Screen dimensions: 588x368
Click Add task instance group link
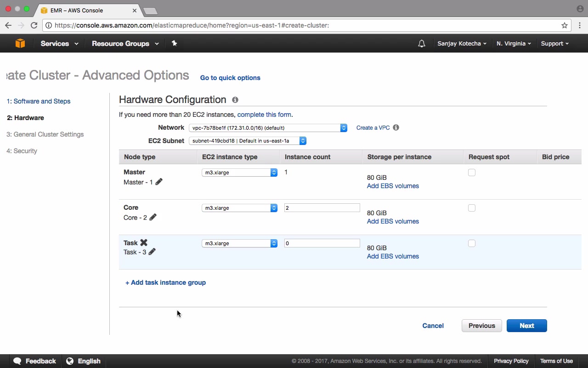click(165, 282)
